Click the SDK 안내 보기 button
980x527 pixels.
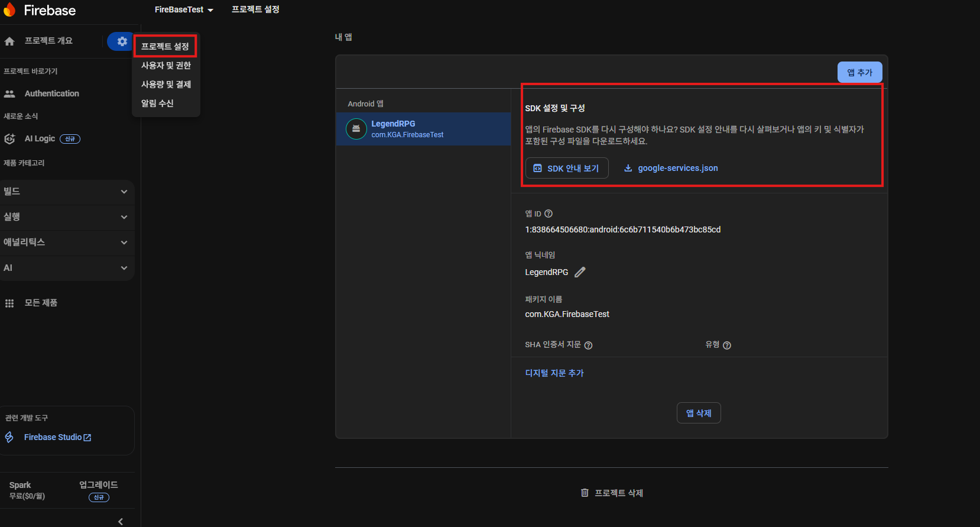coord(567,168)
